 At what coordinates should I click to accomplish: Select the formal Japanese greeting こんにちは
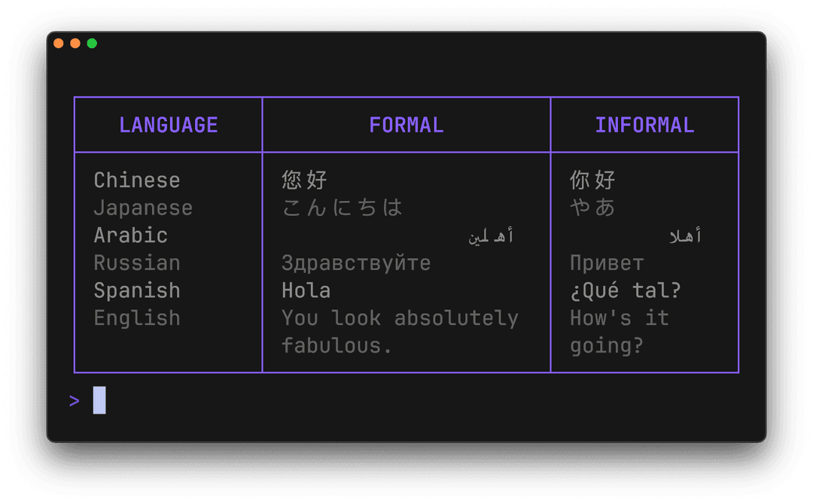click(343, 208)
